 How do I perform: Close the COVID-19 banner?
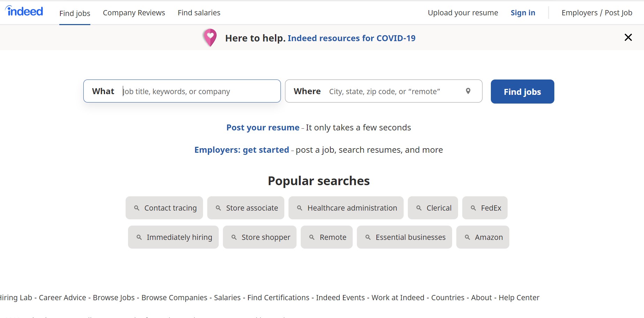pyautogui.click(x=628, y=37)
